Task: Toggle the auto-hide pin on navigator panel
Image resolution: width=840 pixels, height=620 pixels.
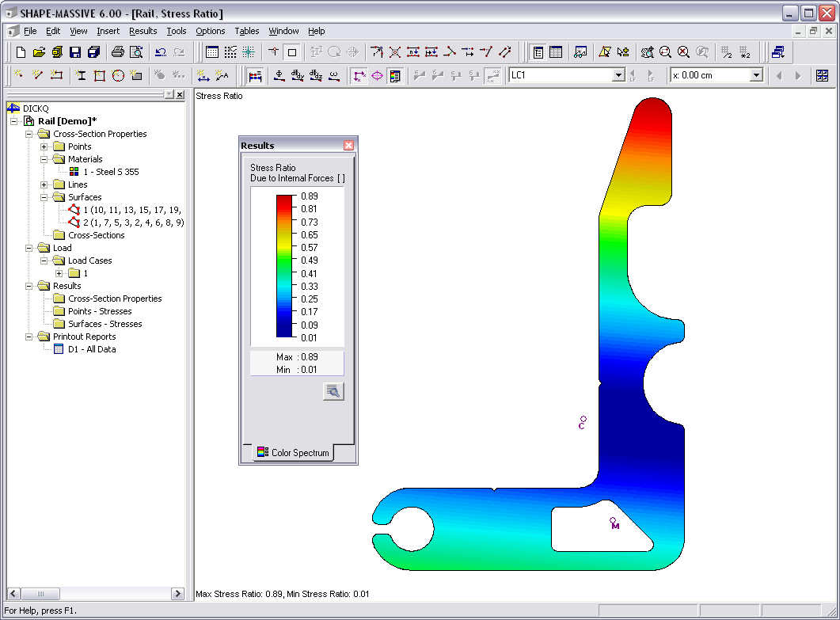Action: [x=169, y=95]
